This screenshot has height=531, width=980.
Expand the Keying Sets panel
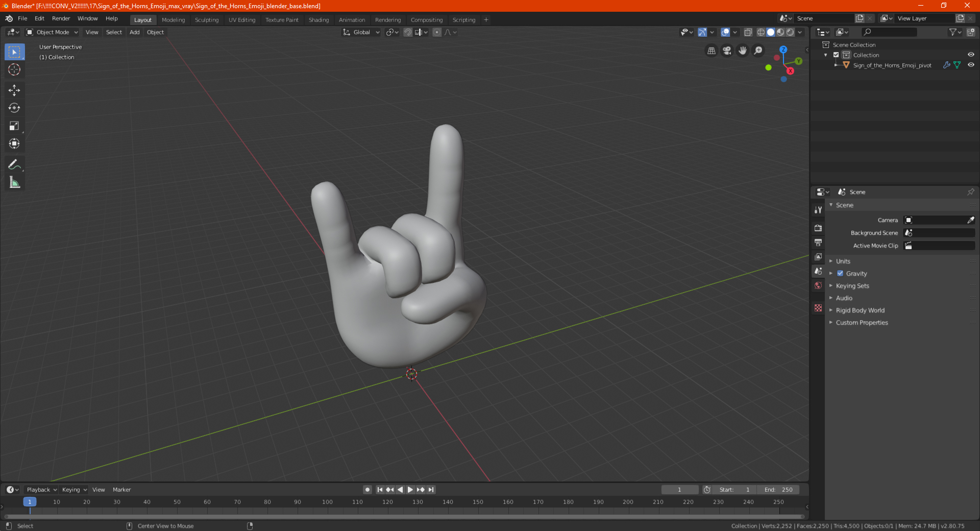click(852, 285)
